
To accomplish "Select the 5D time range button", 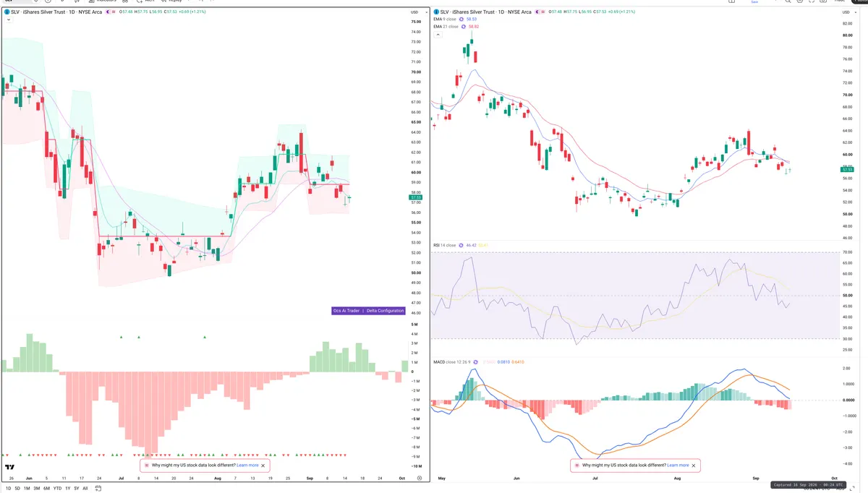I will click(x=17, y=489).
